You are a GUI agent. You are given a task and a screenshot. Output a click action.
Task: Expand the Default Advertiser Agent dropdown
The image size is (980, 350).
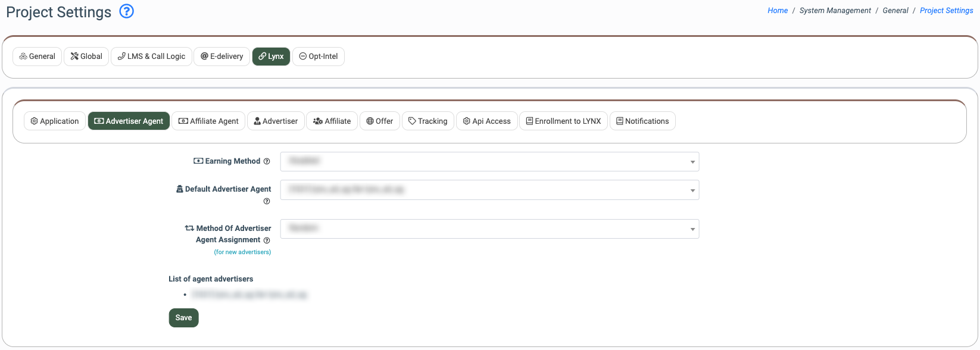tap(489, 190)
